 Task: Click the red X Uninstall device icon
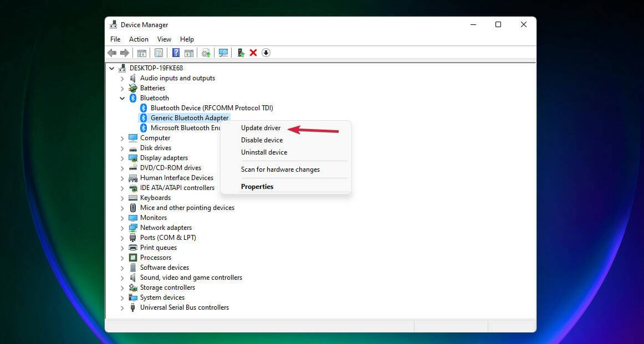tap(253, 52)
